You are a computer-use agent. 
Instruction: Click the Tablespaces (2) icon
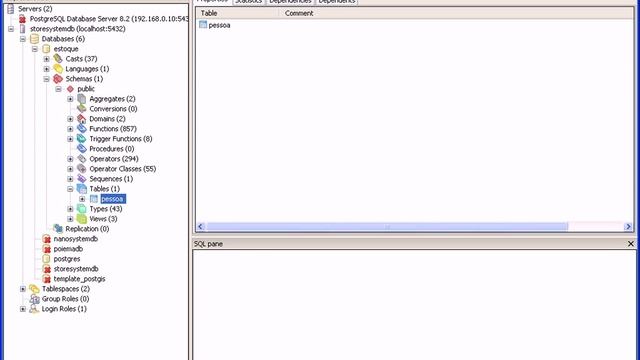(34, 289)
